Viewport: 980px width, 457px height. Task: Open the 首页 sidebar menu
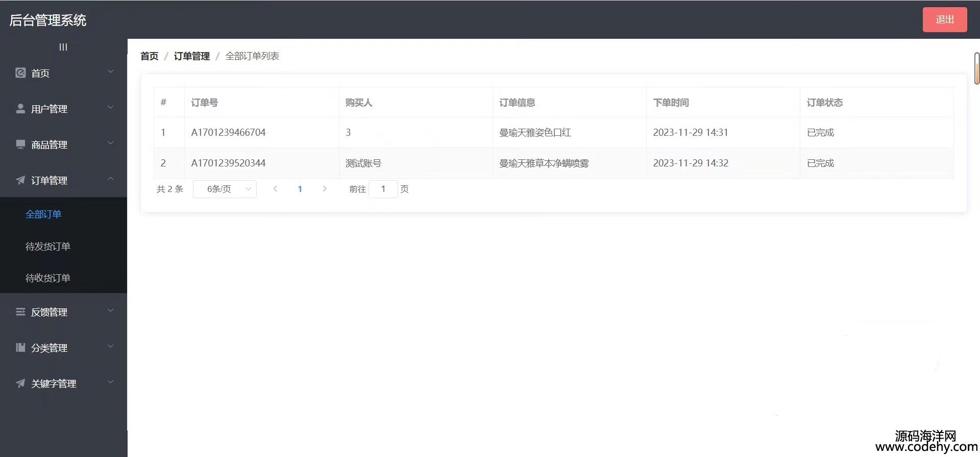coord(63,73)
